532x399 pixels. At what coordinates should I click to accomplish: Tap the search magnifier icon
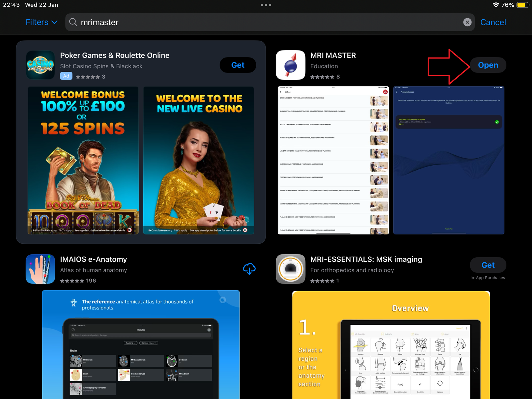click(x=73, y=22)
